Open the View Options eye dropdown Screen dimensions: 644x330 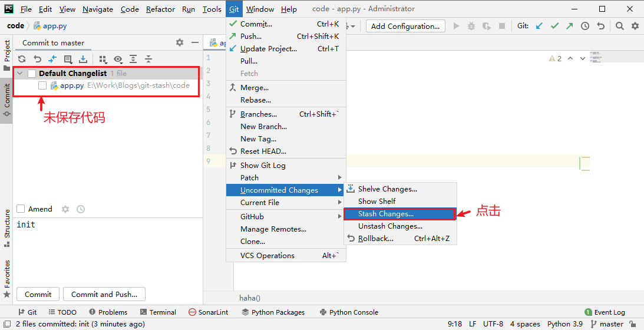[118, 59]
